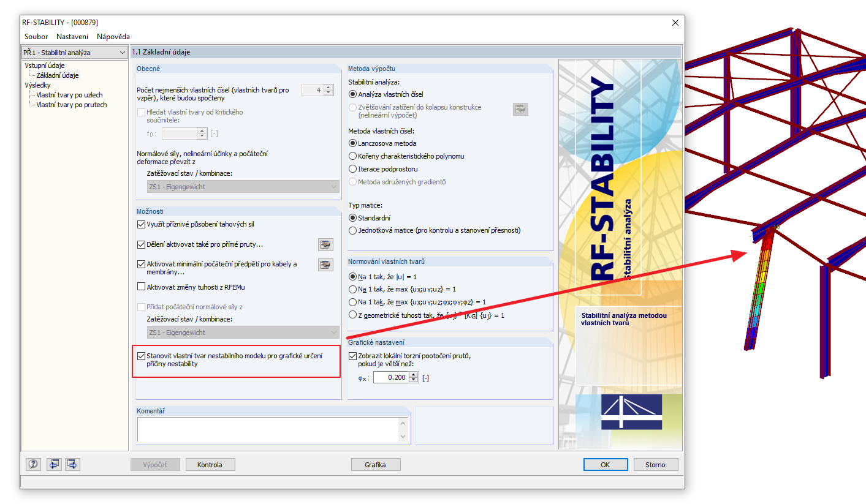Click the Komentář box scrollbar
Viewport: 866px width, 504px height.
403,429
